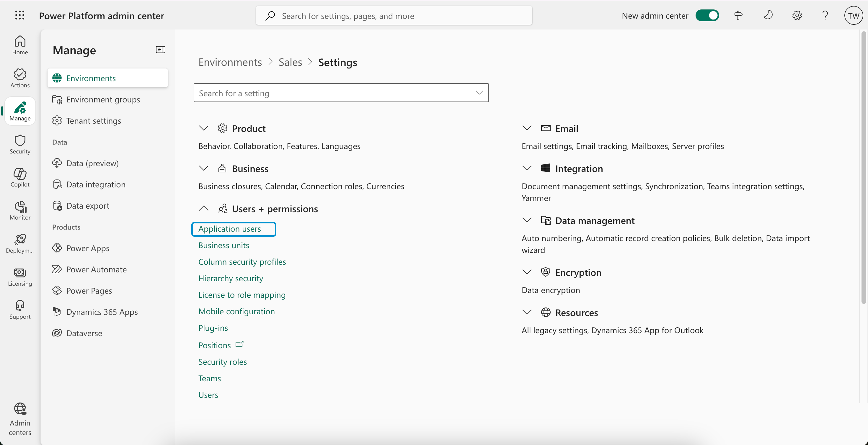
Task: Open the Business units link
Action: (x=223, y=245)
